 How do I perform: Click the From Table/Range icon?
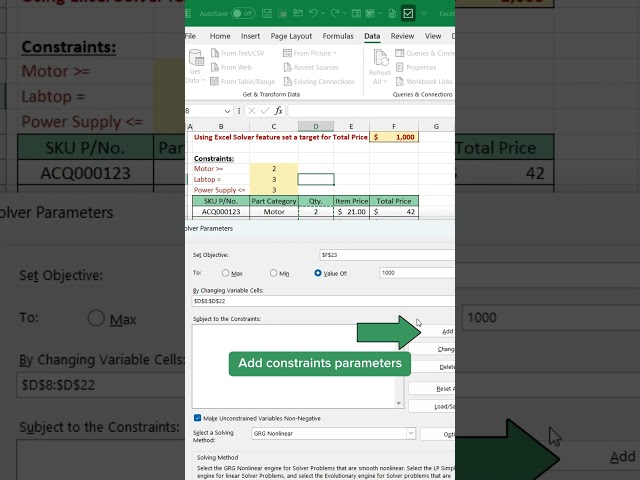tap(215, 81)
